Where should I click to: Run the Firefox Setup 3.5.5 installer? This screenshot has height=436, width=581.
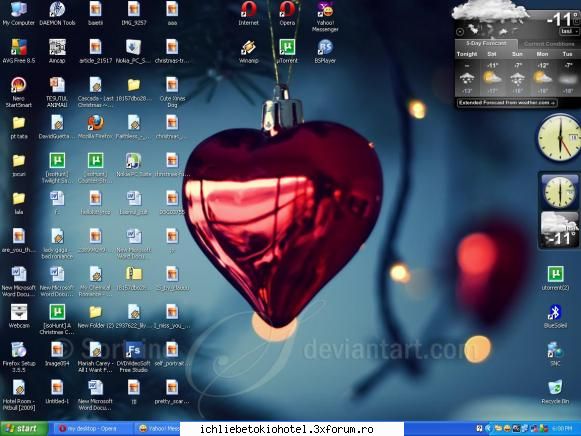click(19, 357)
